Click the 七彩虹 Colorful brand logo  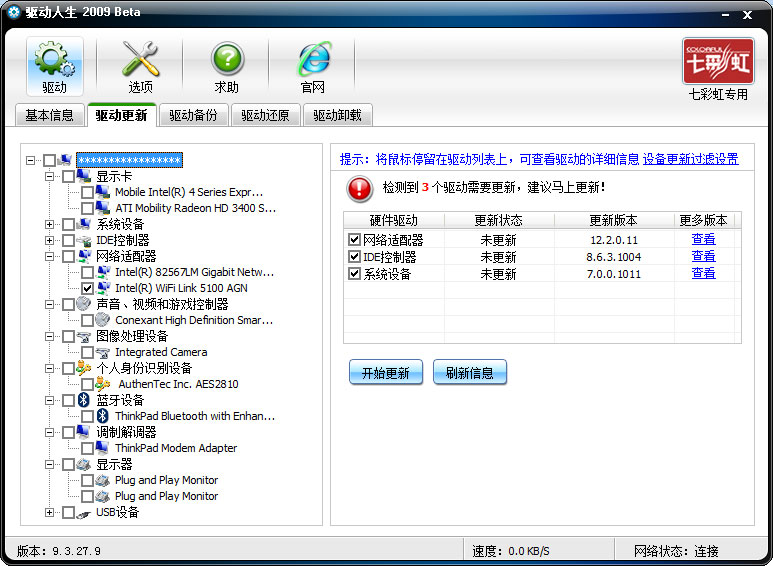coord(718,62)
